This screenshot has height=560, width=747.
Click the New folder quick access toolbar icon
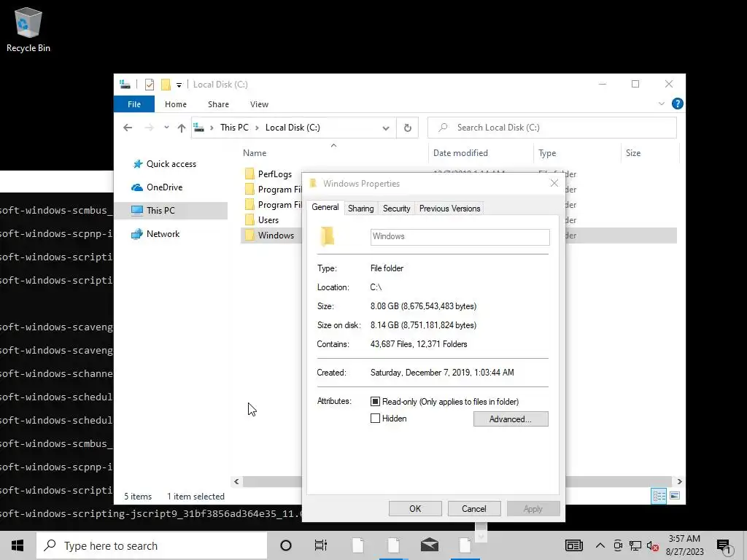click(x=166, y=85)
